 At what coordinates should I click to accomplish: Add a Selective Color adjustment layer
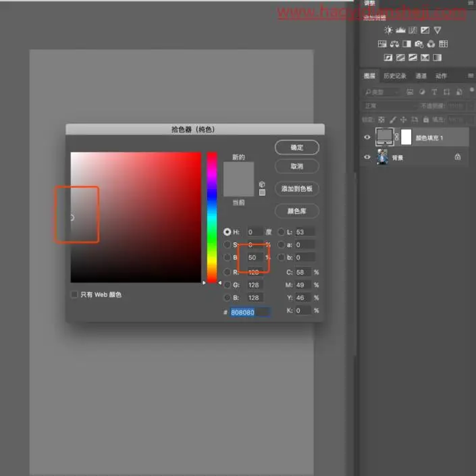point(425,57)
